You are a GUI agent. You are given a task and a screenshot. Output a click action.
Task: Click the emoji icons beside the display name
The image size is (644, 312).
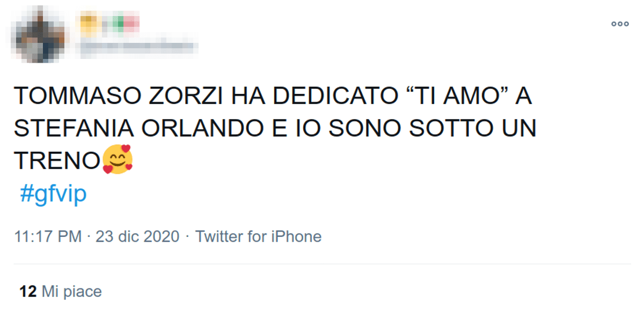tap(110, 23)
